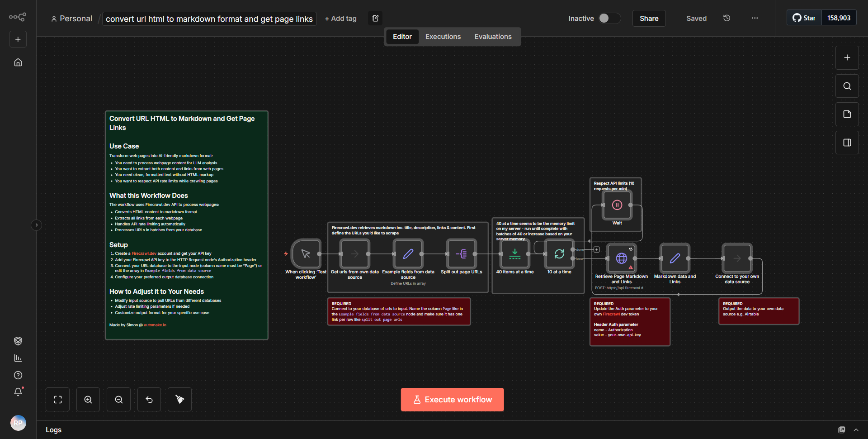Switch to the Editor tab
868x439 pixels.
pos(402,37)
